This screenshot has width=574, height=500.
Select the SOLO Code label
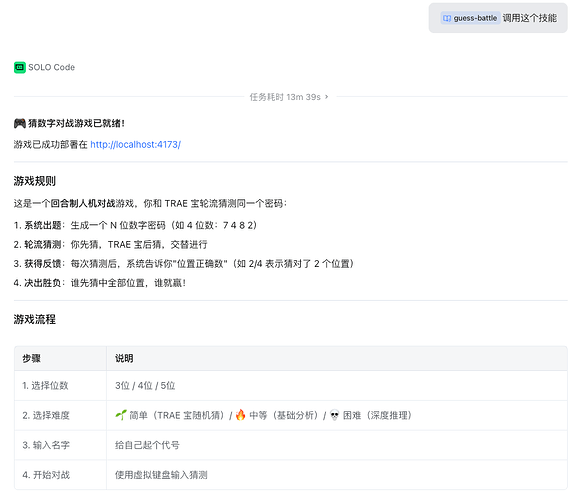[52, 67]
